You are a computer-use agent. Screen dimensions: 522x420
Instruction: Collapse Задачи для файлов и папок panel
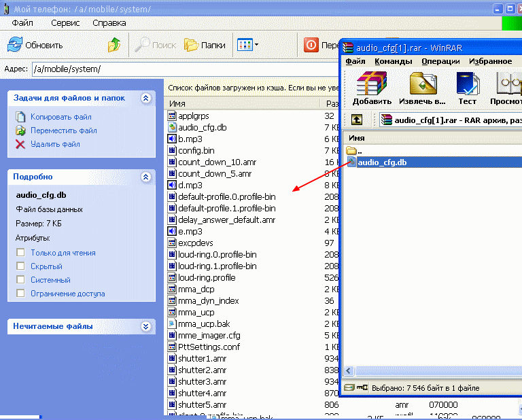coord(146,98)
